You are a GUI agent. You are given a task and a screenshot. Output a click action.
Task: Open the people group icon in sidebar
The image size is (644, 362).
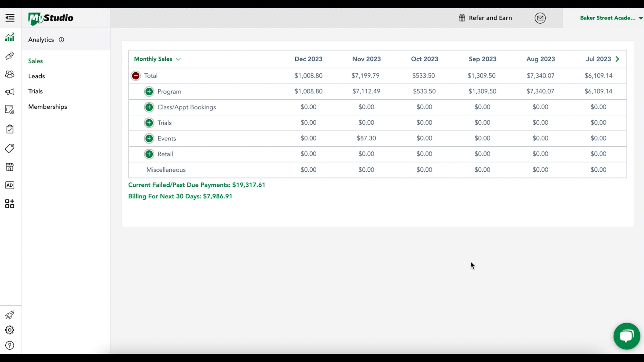[x=10, y=74]
